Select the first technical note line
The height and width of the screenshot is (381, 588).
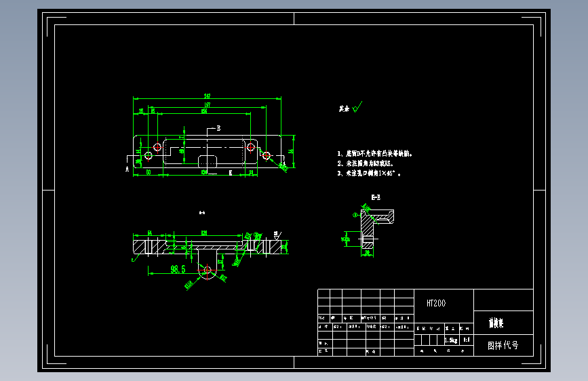[x=374, y=154]
